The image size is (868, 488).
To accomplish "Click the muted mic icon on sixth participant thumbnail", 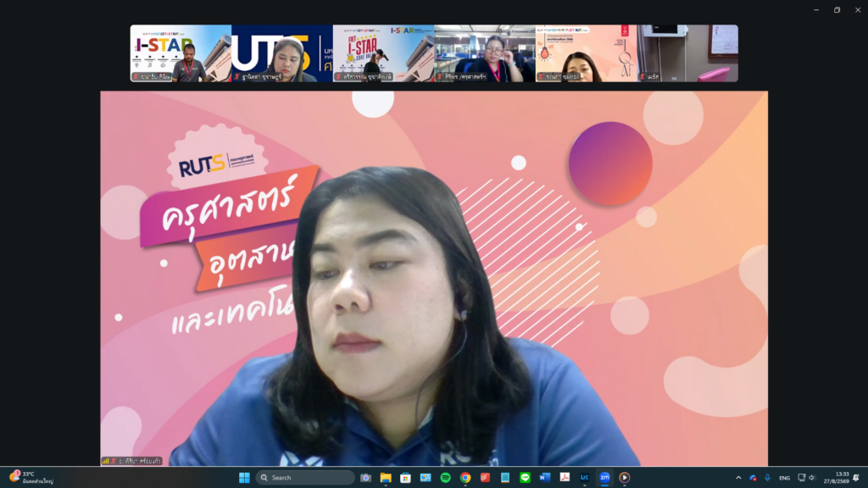I will tap(643, 77).
